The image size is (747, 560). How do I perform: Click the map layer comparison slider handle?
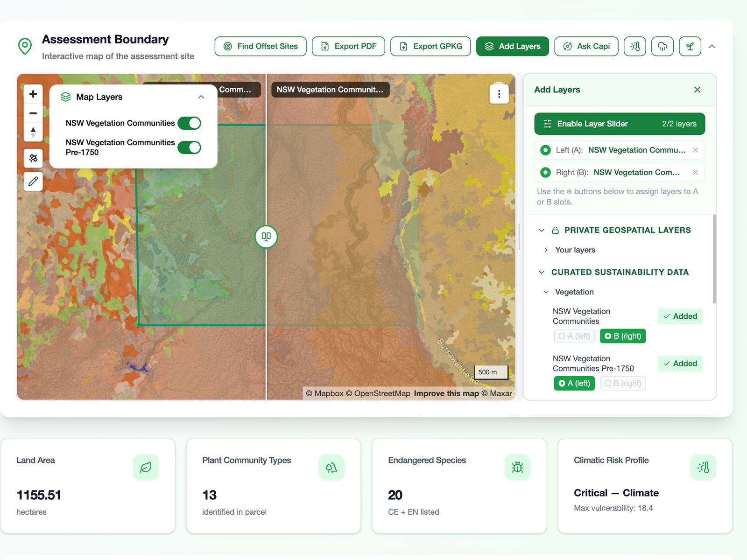(x=266, y=237)
